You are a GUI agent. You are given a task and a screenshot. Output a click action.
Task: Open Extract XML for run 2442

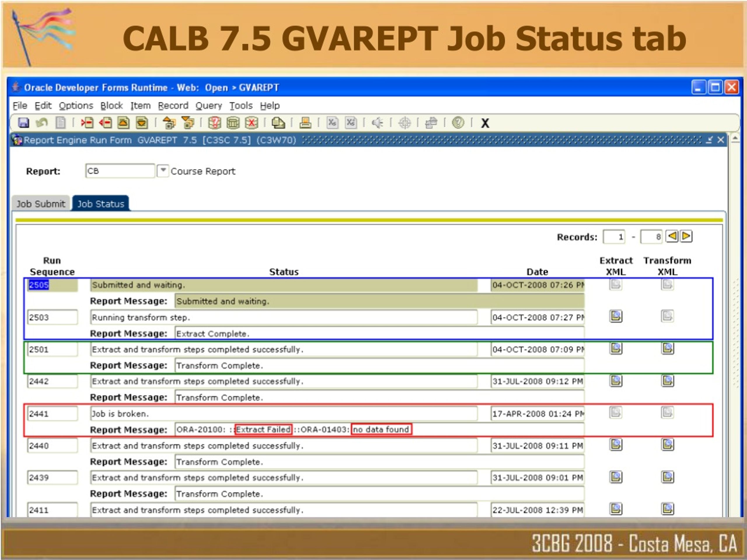pyautogui.click(x=616, y=380)
